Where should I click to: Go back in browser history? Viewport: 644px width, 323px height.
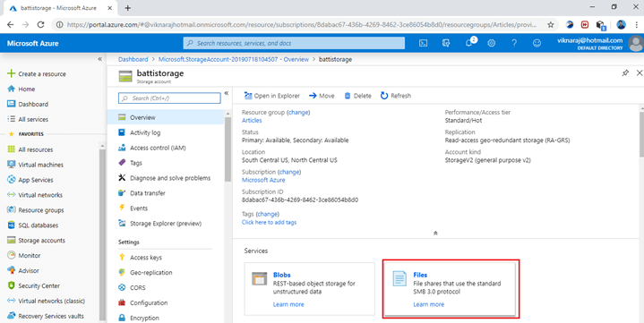click(10, 25)
